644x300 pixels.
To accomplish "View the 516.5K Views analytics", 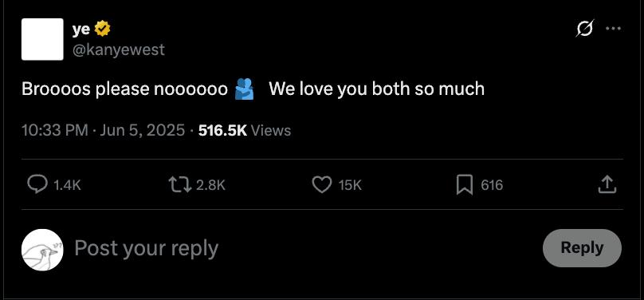I will pyautogui.click(x=245, y=131).
